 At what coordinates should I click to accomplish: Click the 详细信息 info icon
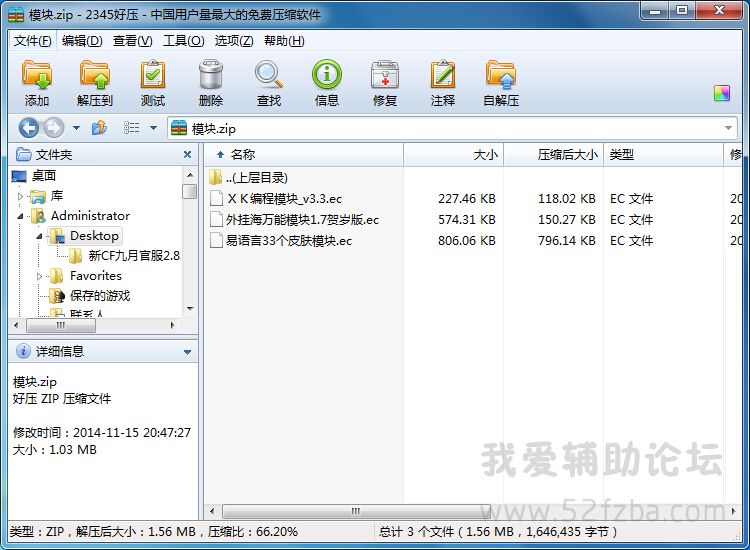click(x=23, y=351)
